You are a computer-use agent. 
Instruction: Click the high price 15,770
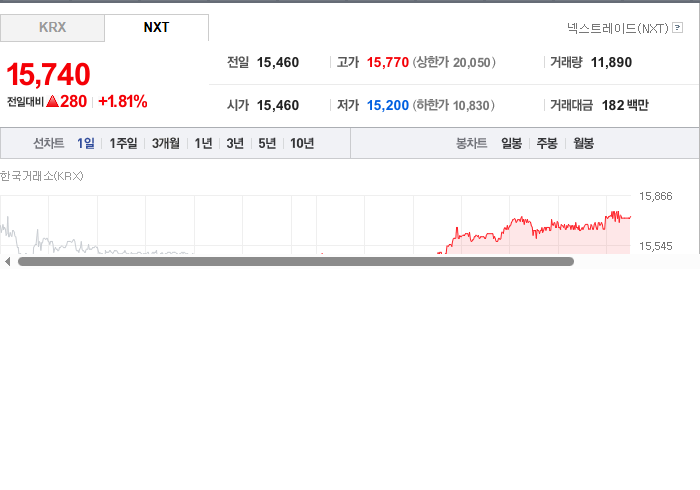(x=388, y=62)
